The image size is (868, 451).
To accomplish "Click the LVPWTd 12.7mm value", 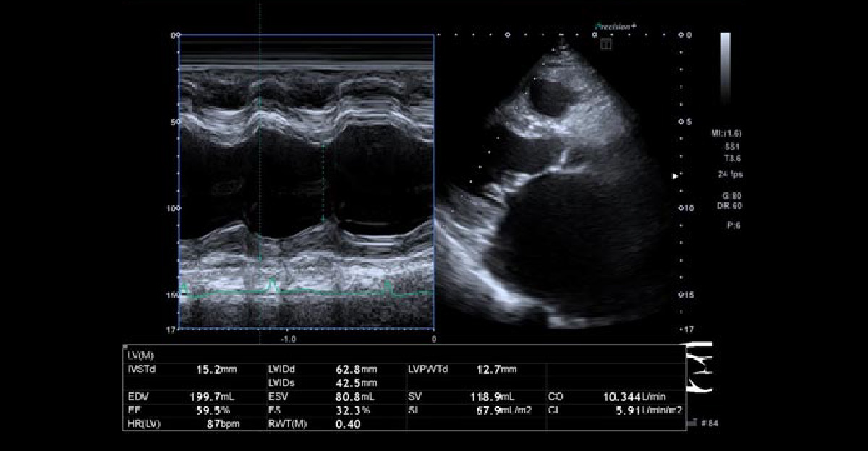I will (x=497, y=369).
